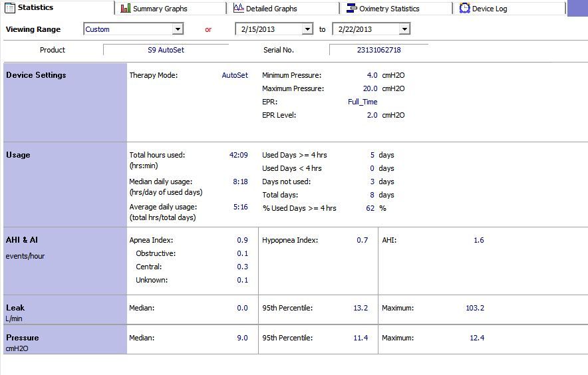The width and height of the screenshot is (588, 375).
Task: Click the Product field S9 AutoSet
Action: [x=166, y=50]
